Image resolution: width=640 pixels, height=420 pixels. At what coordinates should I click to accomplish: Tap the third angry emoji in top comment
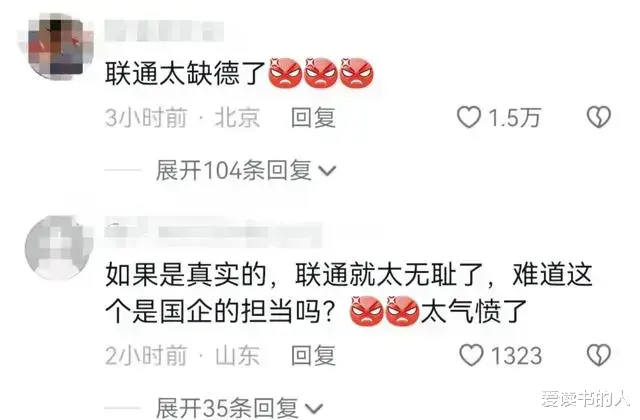[x=357, y=73]
